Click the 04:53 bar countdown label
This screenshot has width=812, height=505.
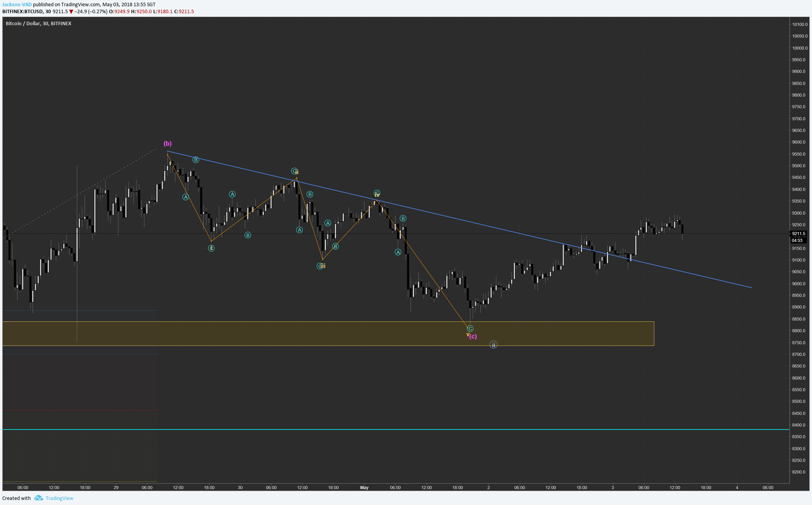point(799,240)
